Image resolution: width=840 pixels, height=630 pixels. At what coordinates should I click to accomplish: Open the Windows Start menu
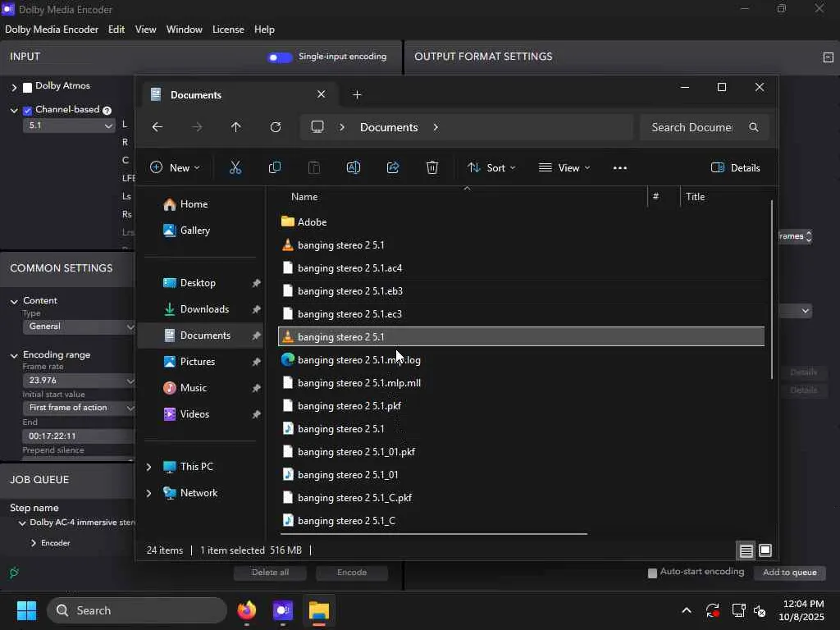tap(26, 610)
